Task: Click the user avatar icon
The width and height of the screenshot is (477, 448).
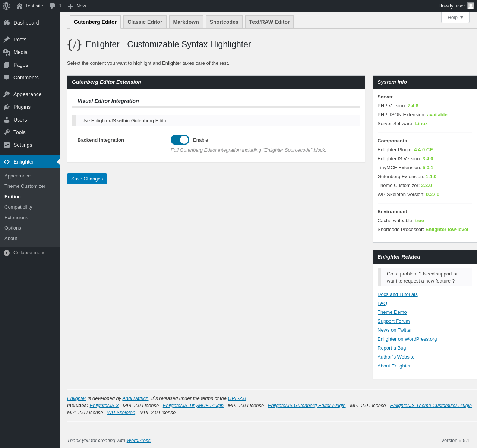Action: coord(471,6)
